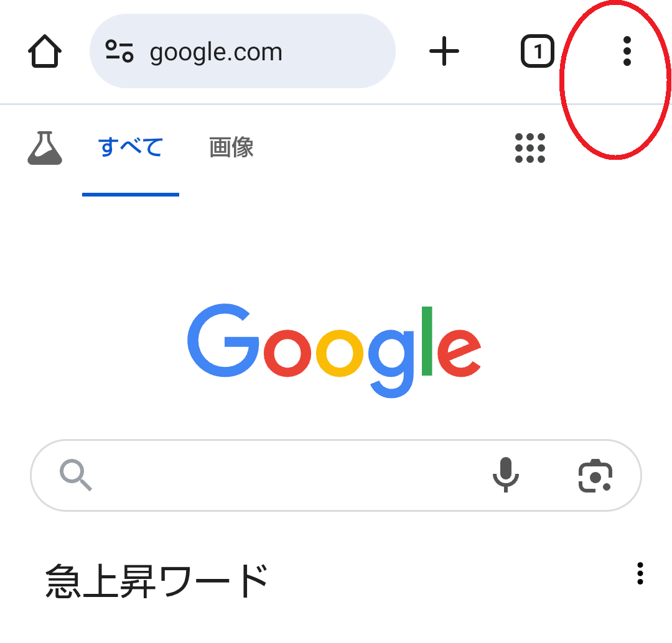Screen dimensions: 672x643
Task: Select the すべて tab
Action: pyautogui.click(x=131, y=147)
